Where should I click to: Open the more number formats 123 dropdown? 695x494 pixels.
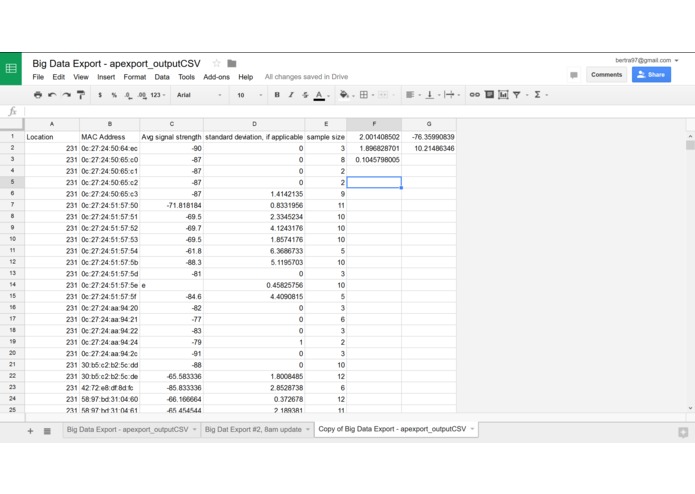point(158,95)
